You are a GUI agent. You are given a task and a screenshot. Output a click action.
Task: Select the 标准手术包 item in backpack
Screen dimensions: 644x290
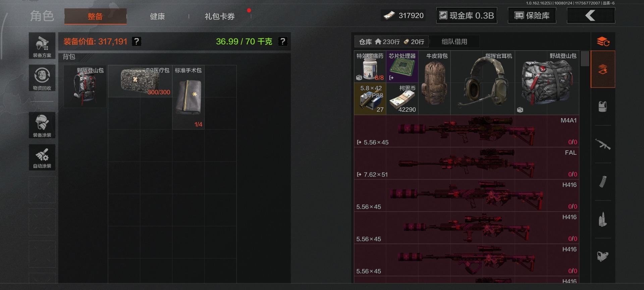188,97
